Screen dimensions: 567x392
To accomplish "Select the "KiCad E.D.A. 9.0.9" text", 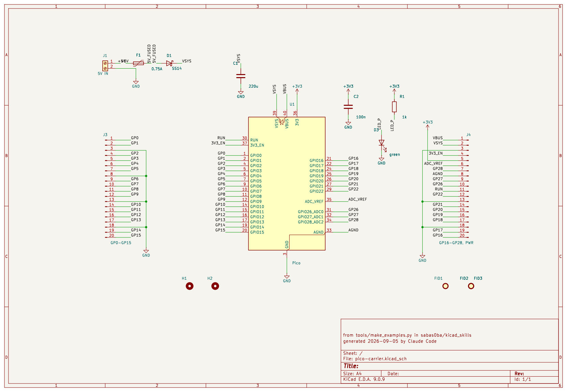I will point(364,379).
